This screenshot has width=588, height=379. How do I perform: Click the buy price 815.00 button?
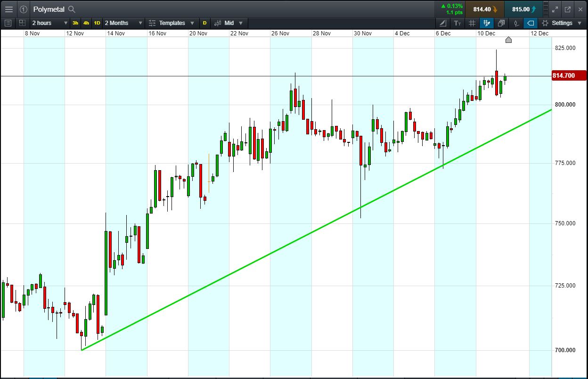click(x=523, y=9)
